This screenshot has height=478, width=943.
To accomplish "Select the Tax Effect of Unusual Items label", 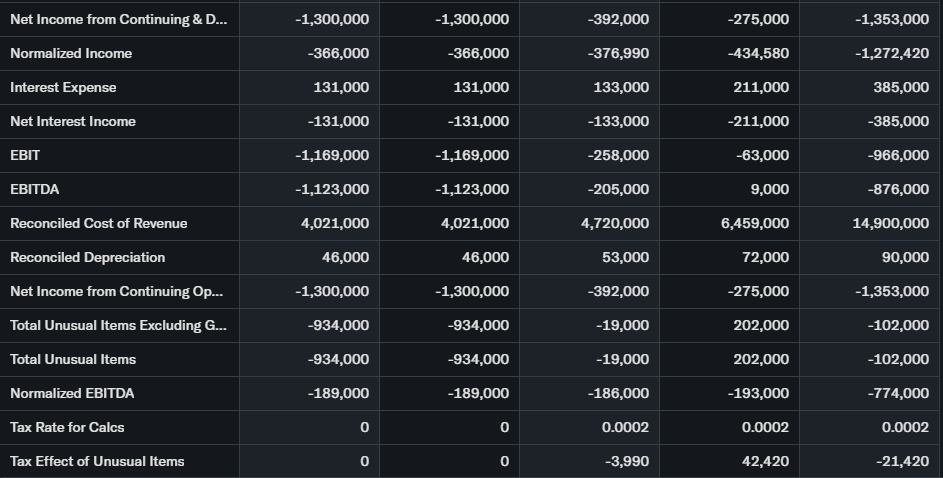I will point(97,461).
